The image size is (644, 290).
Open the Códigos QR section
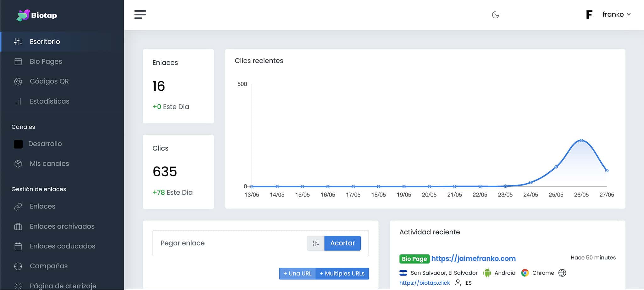coord(18,81)
